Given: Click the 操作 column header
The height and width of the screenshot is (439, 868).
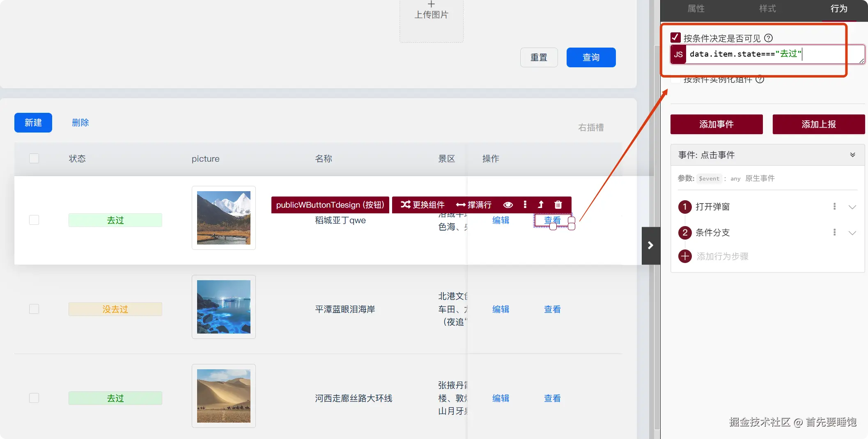Looking at the screenshot, I should point(491,159).
